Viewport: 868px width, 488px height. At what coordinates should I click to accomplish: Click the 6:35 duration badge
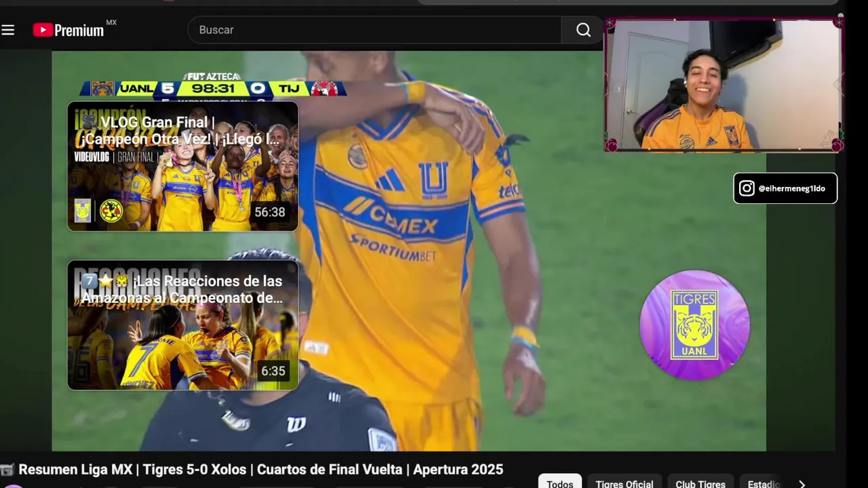tap(273, 371)
